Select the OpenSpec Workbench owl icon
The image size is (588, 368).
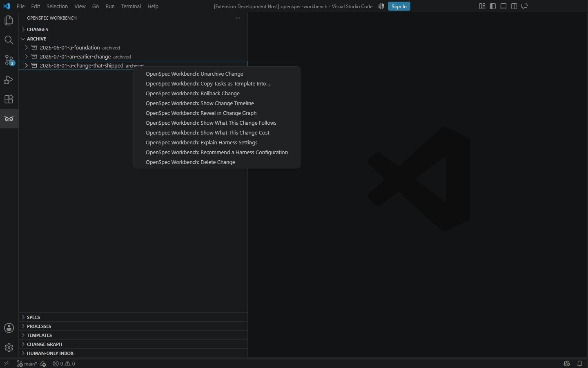9,119
